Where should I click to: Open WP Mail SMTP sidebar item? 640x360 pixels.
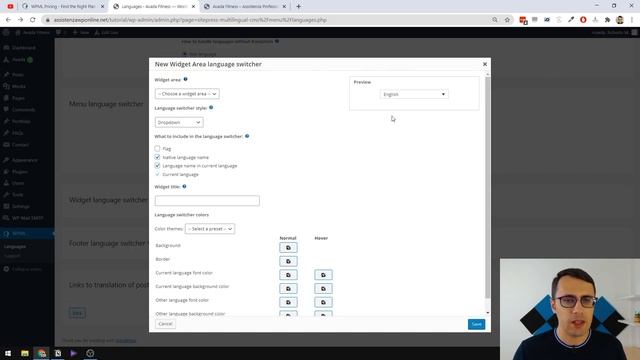27,218
